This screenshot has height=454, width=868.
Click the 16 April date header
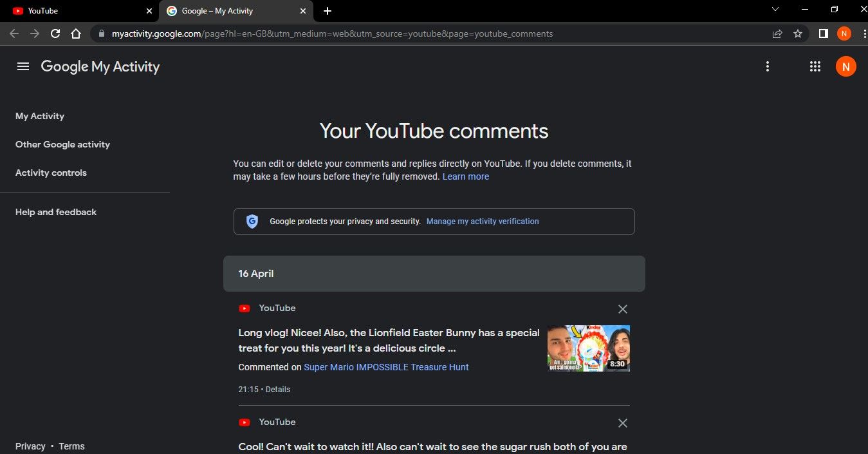coord(434,274)
